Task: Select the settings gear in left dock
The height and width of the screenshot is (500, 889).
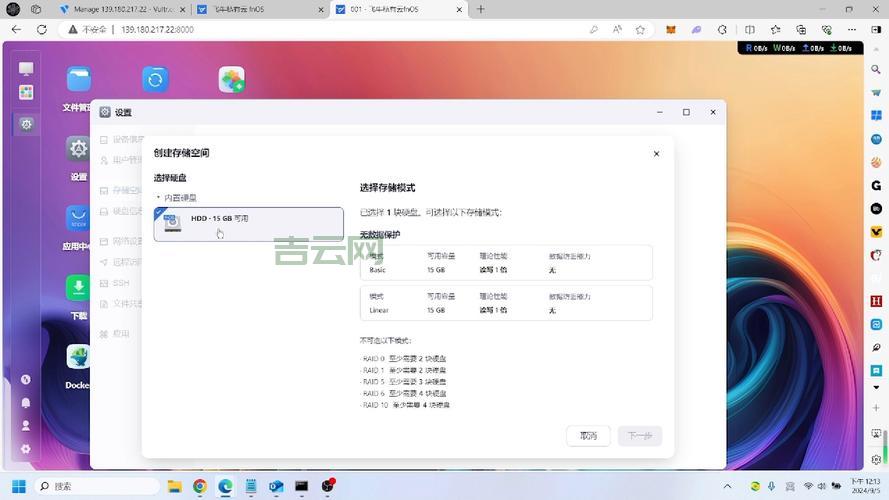Action: [26, 124]
